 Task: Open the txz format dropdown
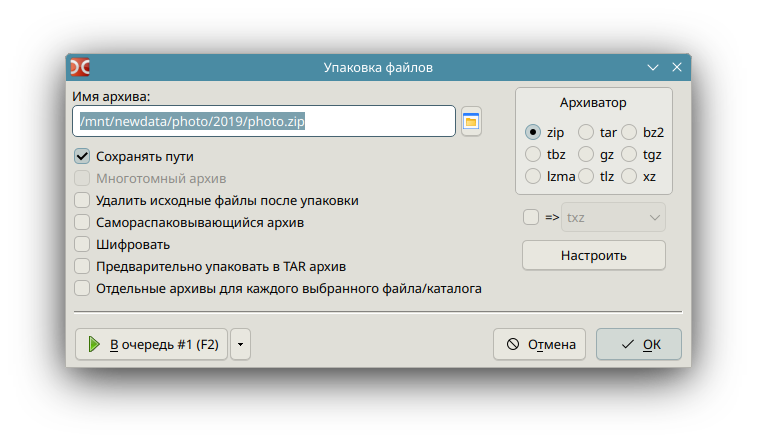tap(613, 218)
